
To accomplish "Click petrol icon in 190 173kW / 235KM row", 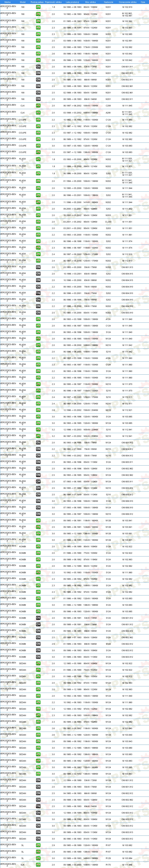I will [x=38, y=47].
